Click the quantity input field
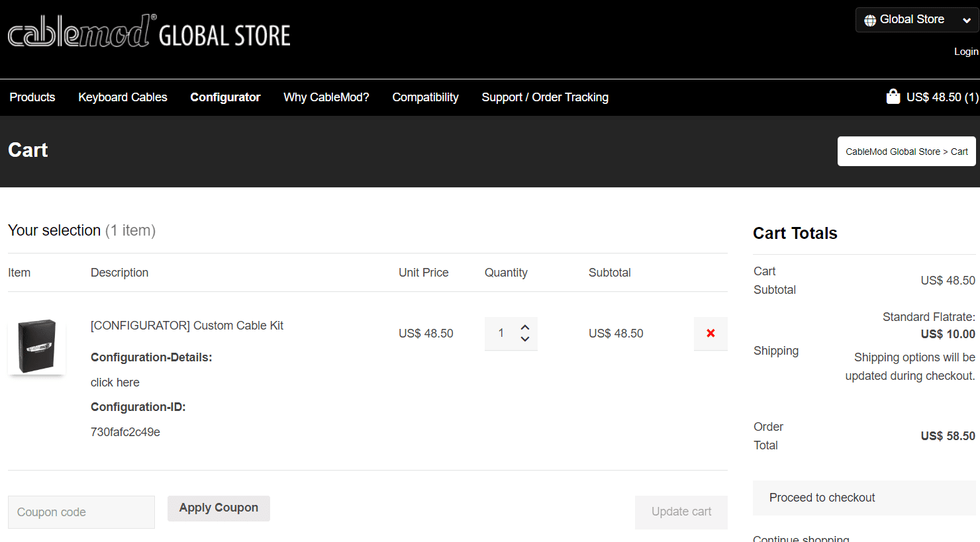Image resolution: width=980 pixels, height=542 pixels. click(x=501, y=333)
